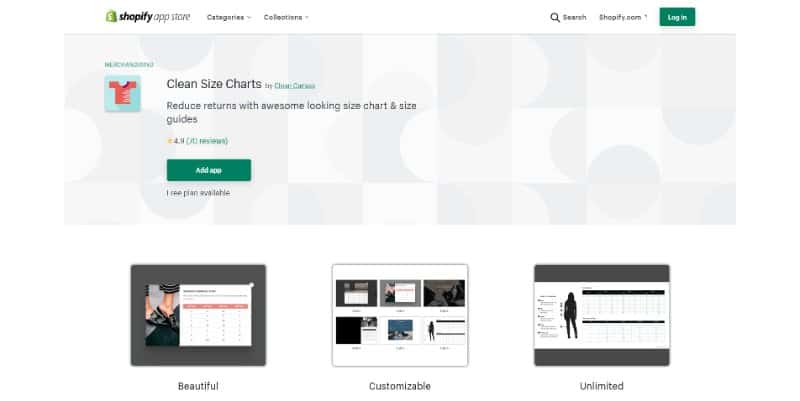Screen dimensions: 800x401
Task: Click the 'Unlimited' caption
Action: [x=602, y=386]
